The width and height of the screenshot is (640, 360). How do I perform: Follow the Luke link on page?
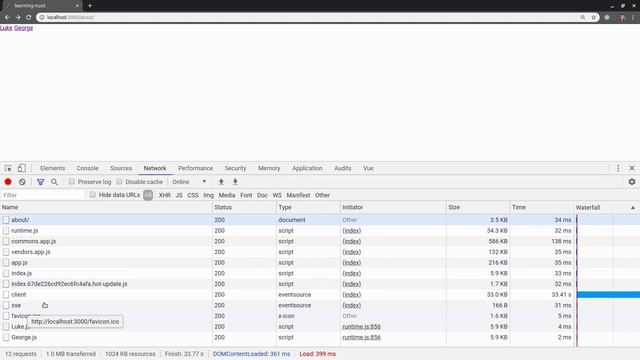click(x=6, y=28)
